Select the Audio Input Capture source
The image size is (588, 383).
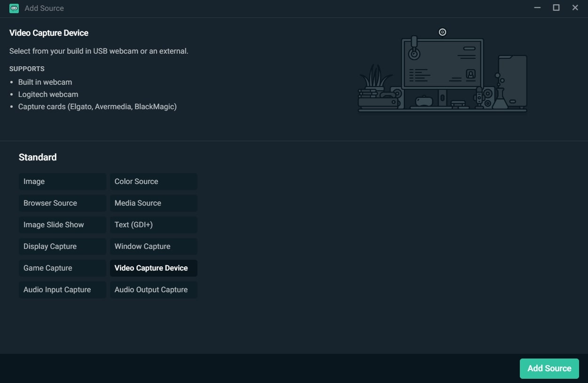[x=62, y=290]
